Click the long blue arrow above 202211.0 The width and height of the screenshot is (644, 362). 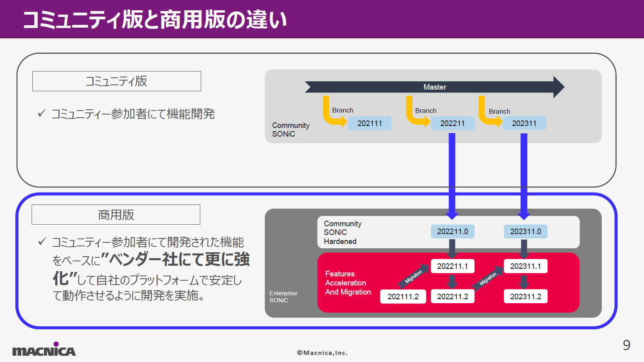coord(452,174)
